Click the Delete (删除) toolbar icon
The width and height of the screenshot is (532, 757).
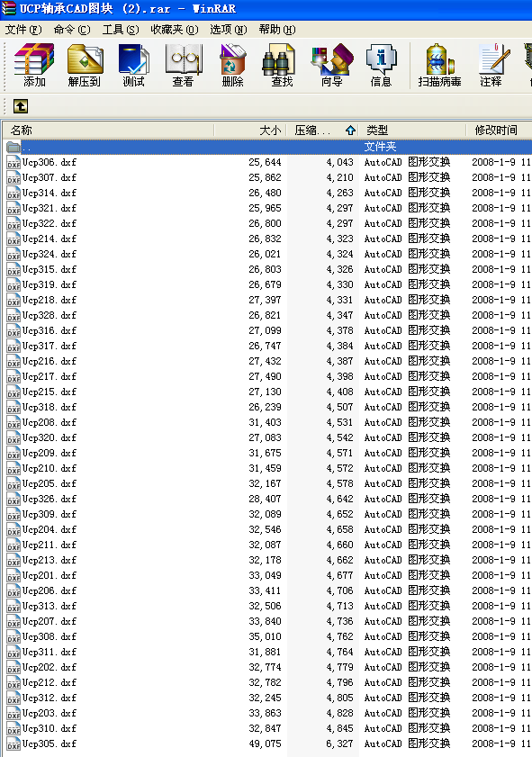click(232, 65)
